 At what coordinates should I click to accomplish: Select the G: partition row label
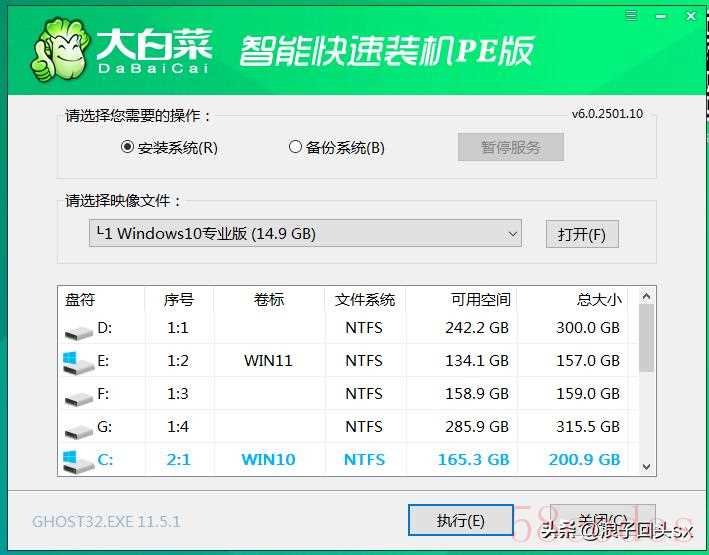104,427
